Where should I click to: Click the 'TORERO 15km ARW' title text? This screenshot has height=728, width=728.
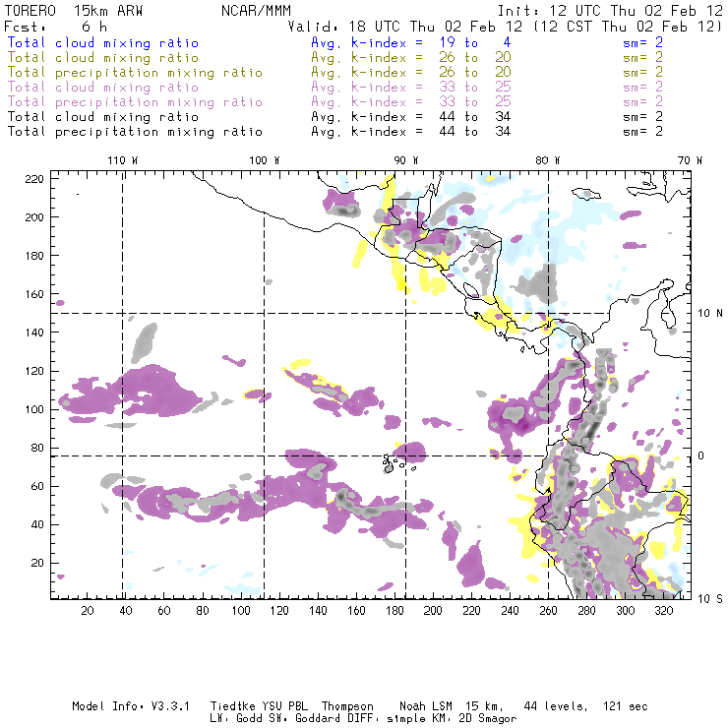click(74, 11)
